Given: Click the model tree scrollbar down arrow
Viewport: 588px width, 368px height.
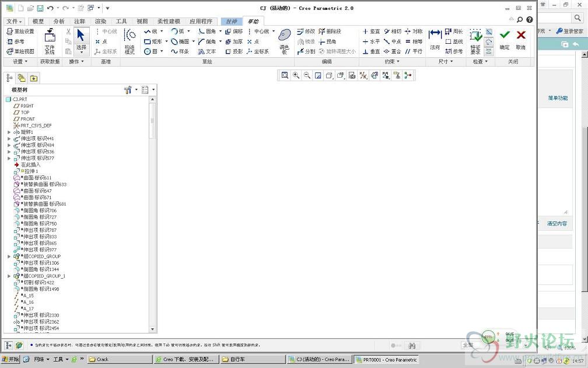Looking at the screenshot, I should pos(152,329).
